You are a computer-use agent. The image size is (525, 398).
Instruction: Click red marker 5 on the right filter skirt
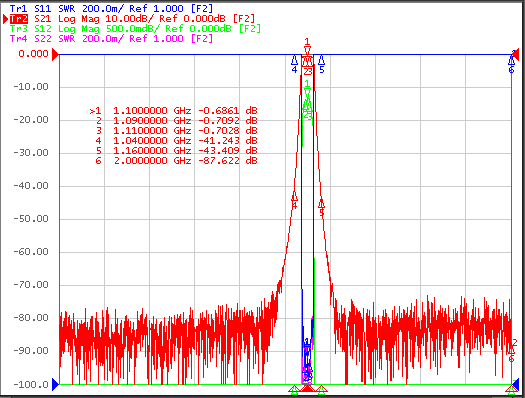tap(321, 208)
